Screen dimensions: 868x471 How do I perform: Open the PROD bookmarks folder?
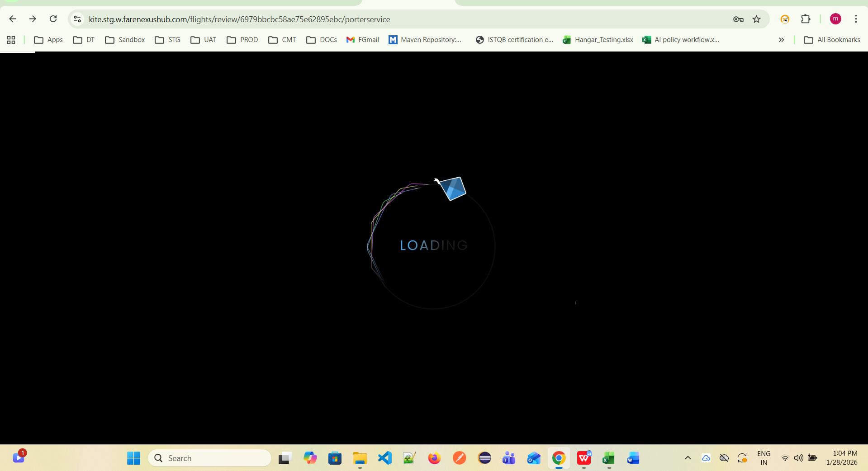pos(242,40)
